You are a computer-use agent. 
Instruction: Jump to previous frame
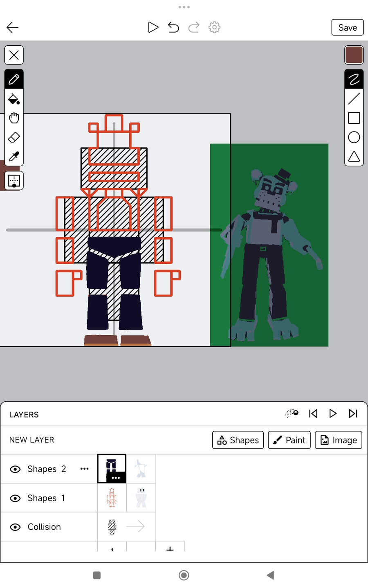coord(313,414)
